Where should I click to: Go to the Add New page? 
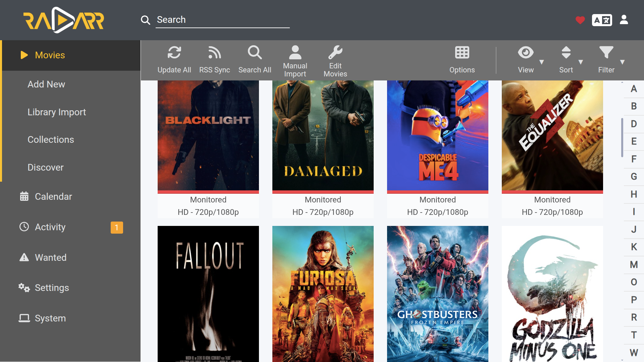(46, 84)
